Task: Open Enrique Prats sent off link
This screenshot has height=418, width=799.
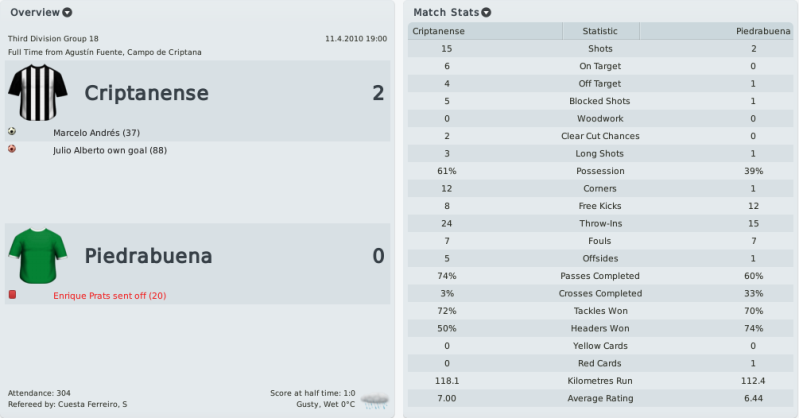Action: (110, 296)
